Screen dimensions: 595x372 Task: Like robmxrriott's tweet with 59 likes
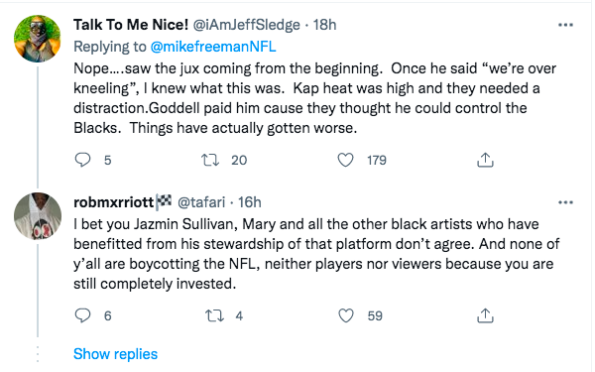tap(345, 315)
